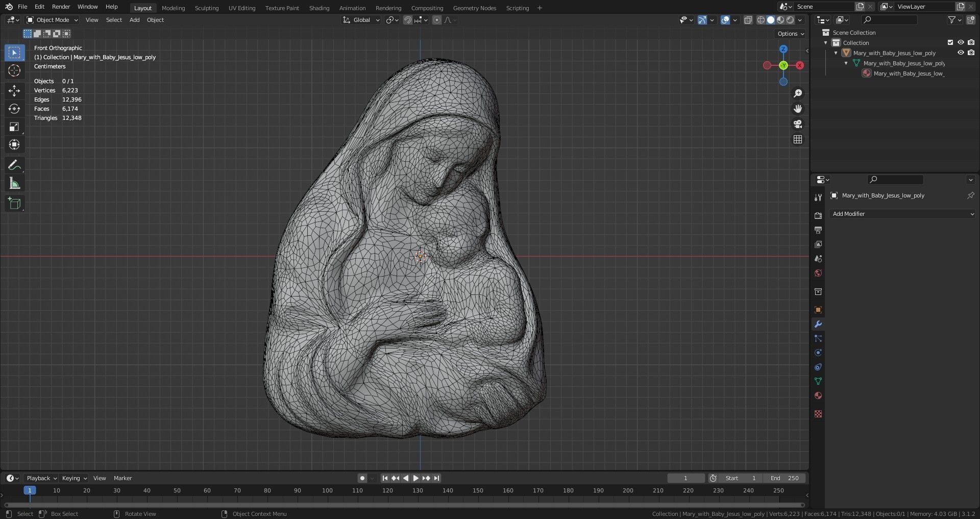Open the Texture properties tab
980x519 pixels.
(818, 414)
